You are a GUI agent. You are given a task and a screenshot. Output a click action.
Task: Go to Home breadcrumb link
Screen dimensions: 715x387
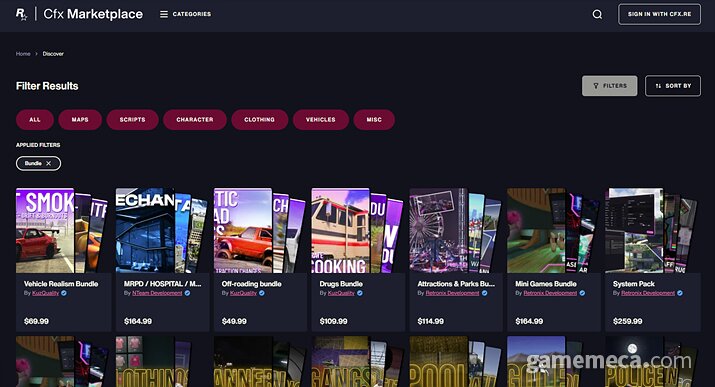[23, 54]
